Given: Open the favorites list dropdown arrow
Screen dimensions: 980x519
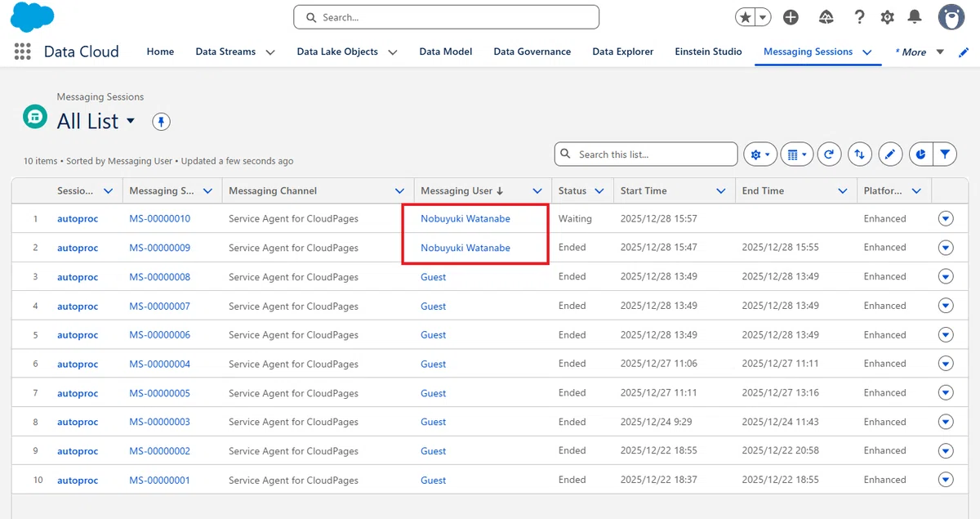Looking at the screenshot, I should [x=763, y=17].
